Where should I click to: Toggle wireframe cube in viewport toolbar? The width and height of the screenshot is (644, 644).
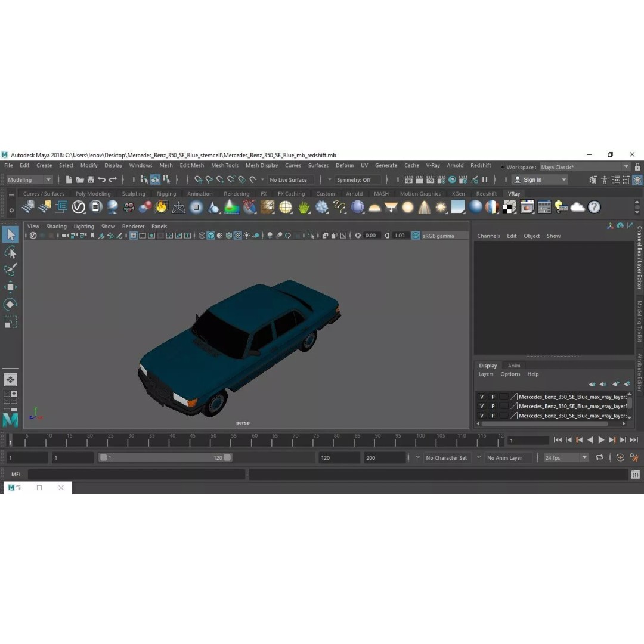[202, 236]
